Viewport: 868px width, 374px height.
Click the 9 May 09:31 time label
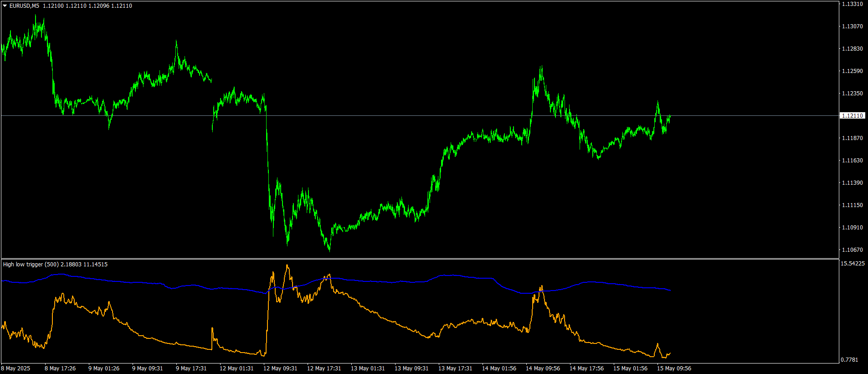pyautogui.click(x=148, y=369)
